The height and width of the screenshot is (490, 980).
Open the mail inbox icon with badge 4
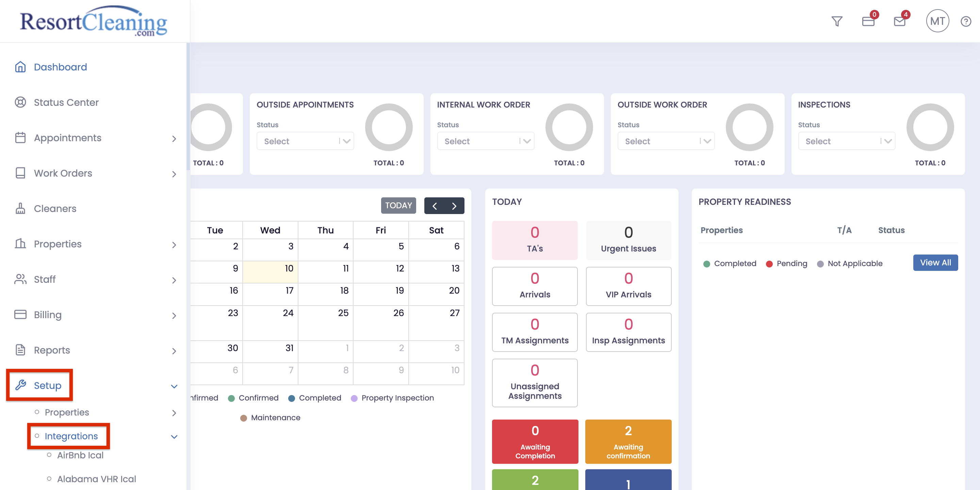(x=899, y=21)
